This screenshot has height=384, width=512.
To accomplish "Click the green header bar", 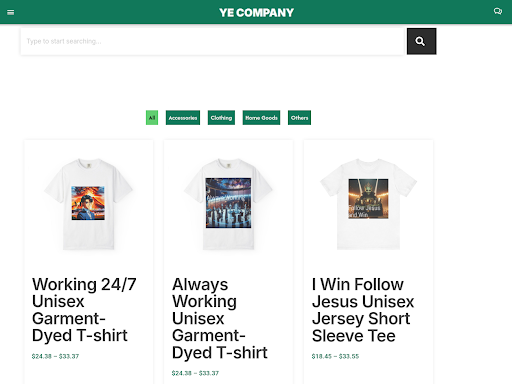I will [x=256, y=12].
